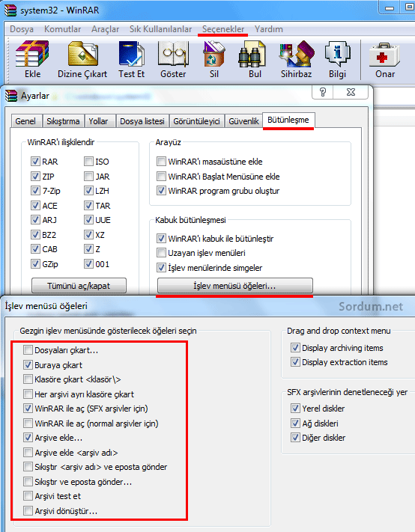The image size is (415, 532).
Task: Uncheck the Arşive ekle... option
Action: 28,437
